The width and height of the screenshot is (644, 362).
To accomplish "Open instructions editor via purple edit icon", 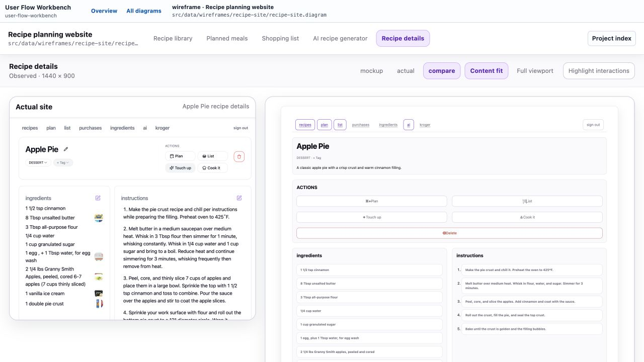I will click(x=239, y=198).
